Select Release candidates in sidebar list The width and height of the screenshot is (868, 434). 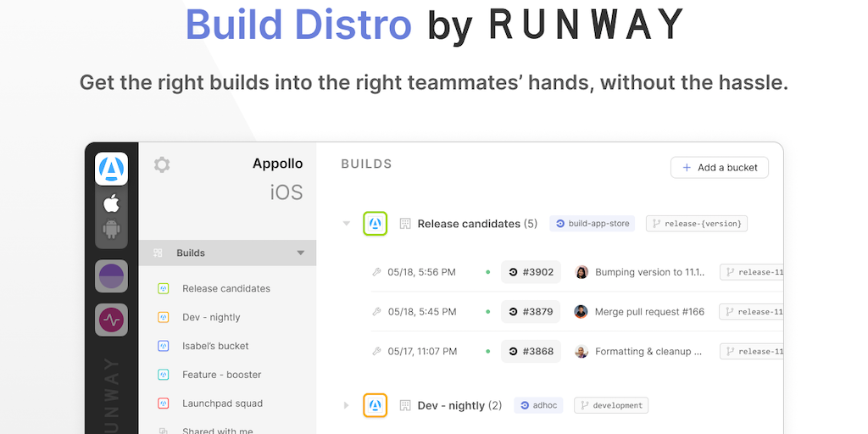pos(226,288)
